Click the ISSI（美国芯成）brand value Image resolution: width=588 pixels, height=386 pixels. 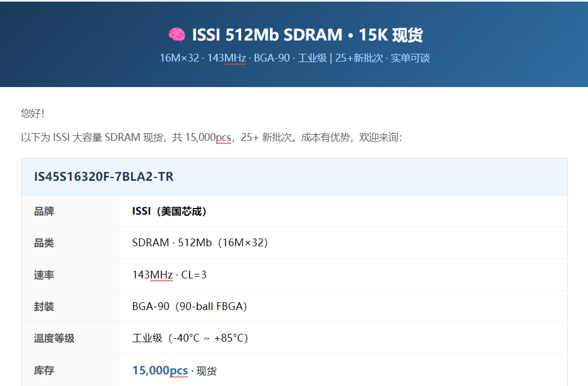pos(170,211)
